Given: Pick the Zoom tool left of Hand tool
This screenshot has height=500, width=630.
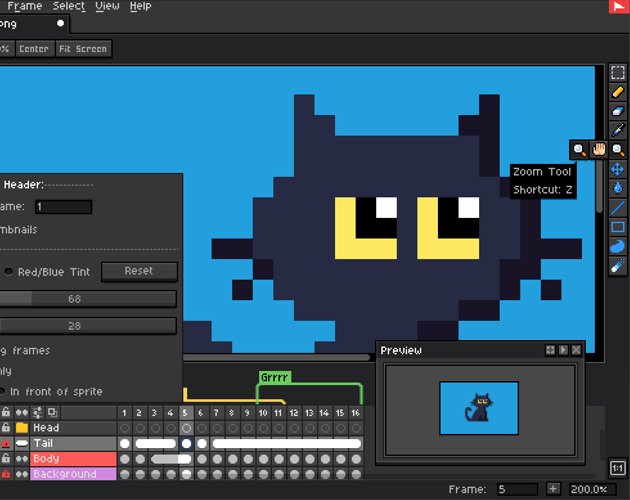Looking at the screenshot, I should [579, 150].
